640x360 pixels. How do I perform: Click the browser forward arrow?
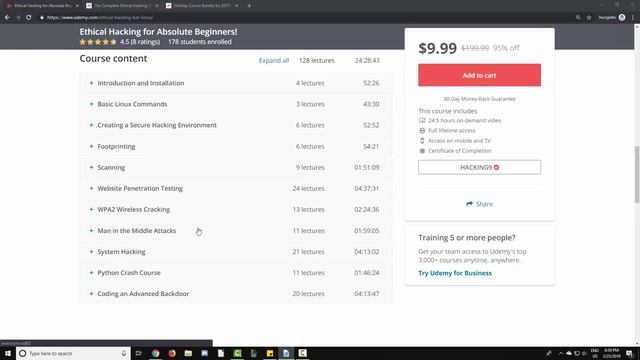(x=18, y=18)
